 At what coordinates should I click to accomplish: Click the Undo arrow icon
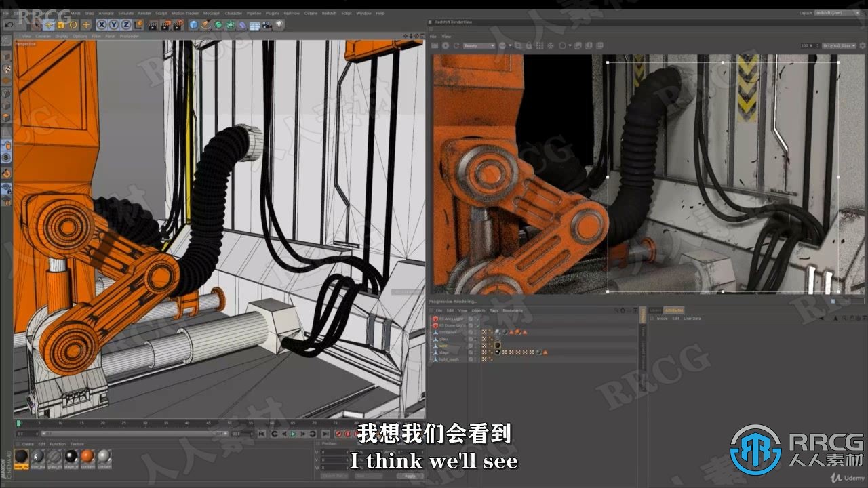(9, 24)
